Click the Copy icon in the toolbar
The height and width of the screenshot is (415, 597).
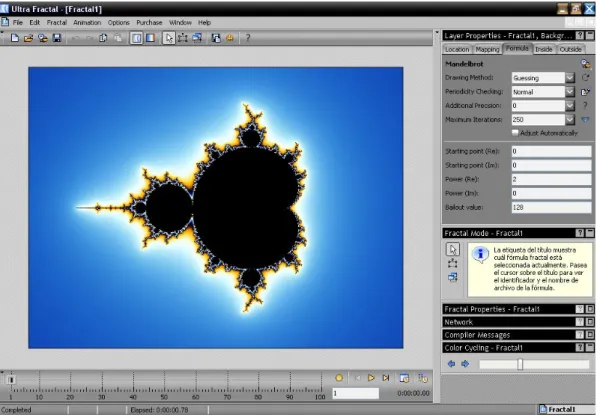pyautogui.click(x=103, y=38)
